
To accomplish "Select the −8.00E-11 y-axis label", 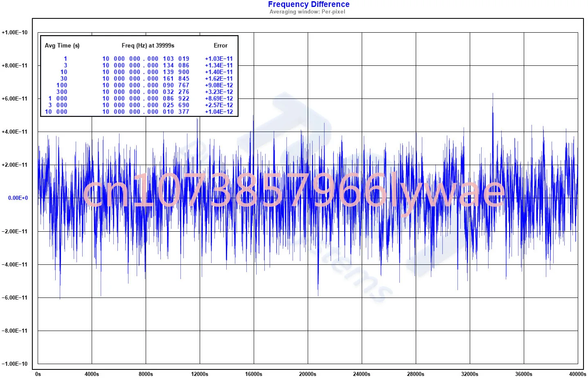I will (x=15, y=331).
